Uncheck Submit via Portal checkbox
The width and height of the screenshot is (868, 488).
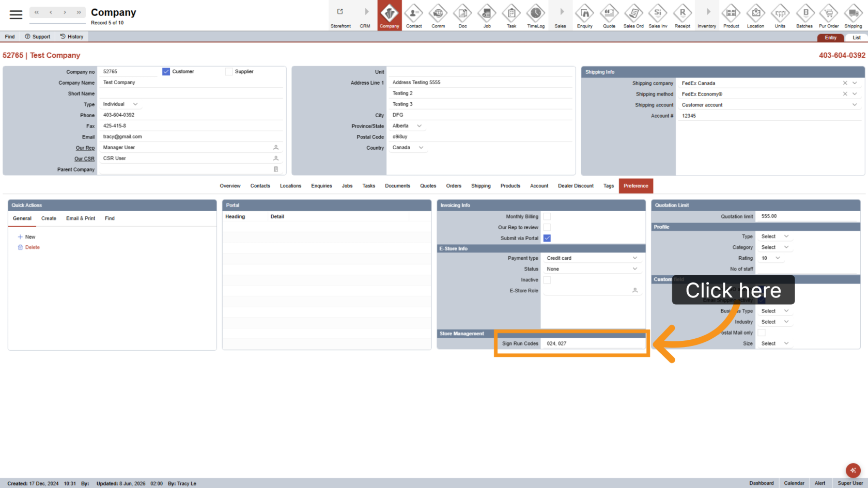tap(547, 239)
